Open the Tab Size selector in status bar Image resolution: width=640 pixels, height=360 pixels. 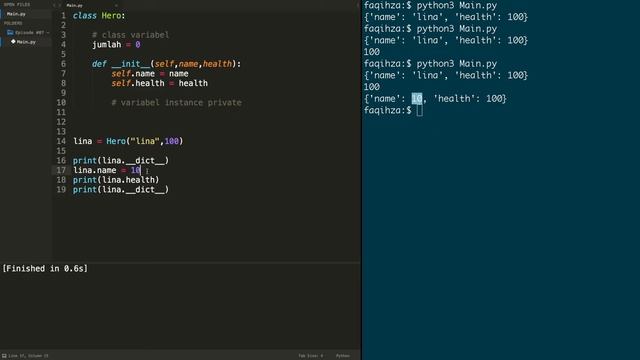[310, 356]
